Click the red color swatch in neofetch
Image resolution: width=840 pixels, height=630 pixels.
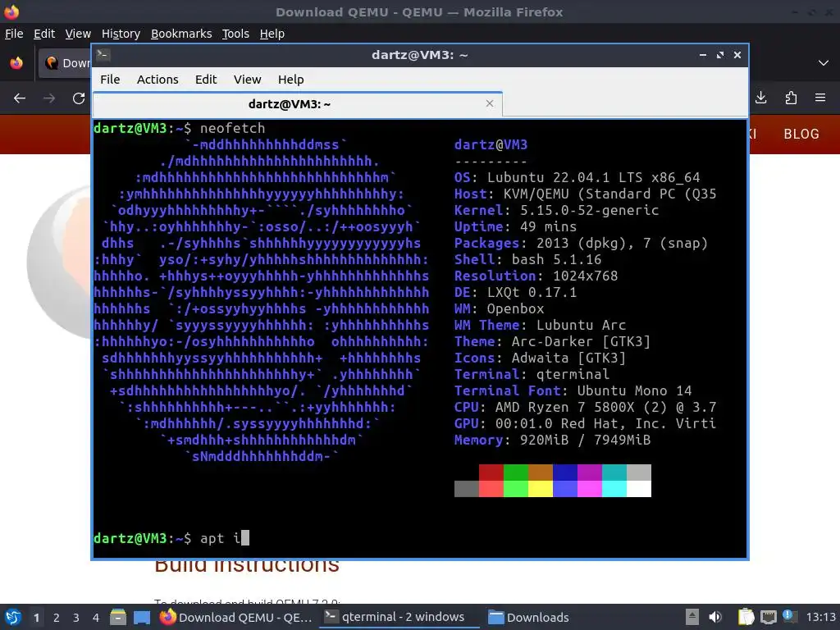click(x=491, y=472)
